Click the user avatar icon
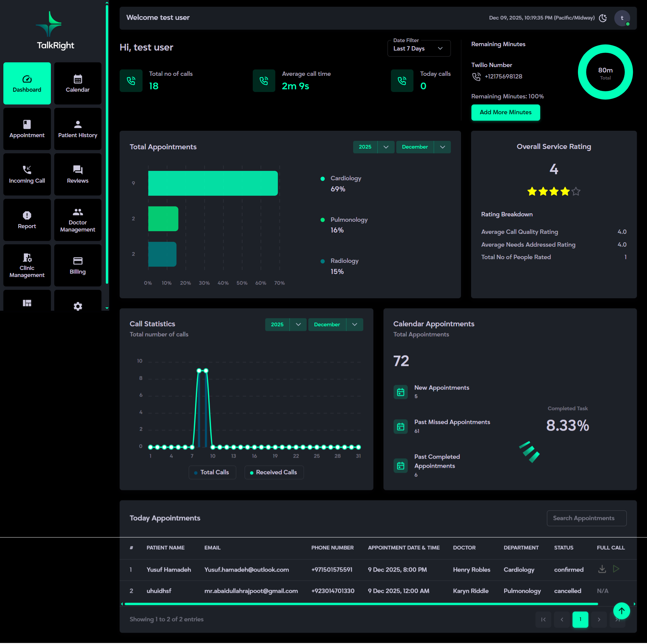The width and height of the screenshot is (647, 644). click(x=622, y=18)
